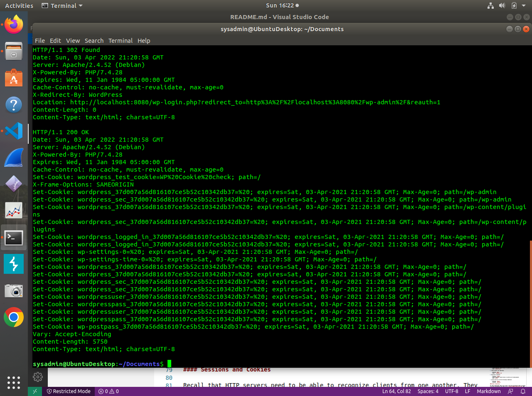532x396 pixels.
Task: Open the Search menu in the terminal
Action: click(94, 41)
